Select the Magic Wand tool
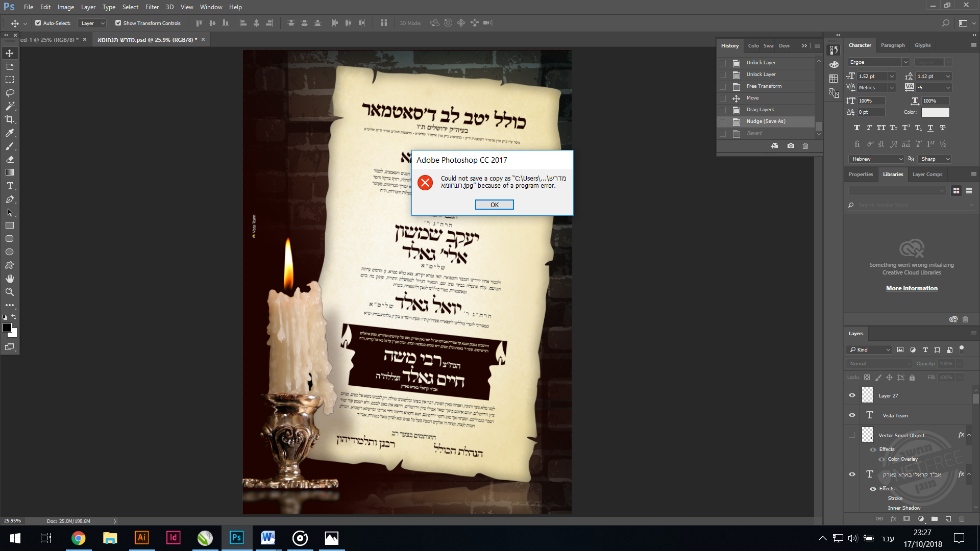 tap(10, 106)
